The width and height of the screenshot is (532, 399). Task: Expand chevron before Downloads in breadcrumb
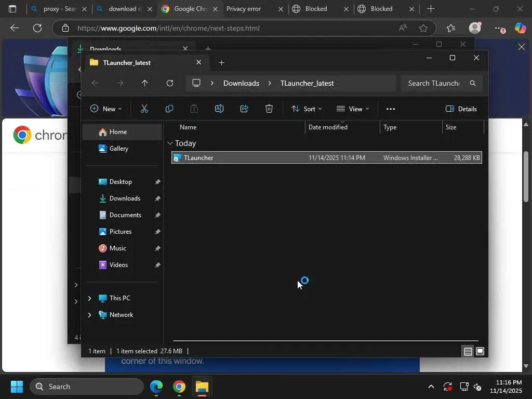tap(212, 83)
